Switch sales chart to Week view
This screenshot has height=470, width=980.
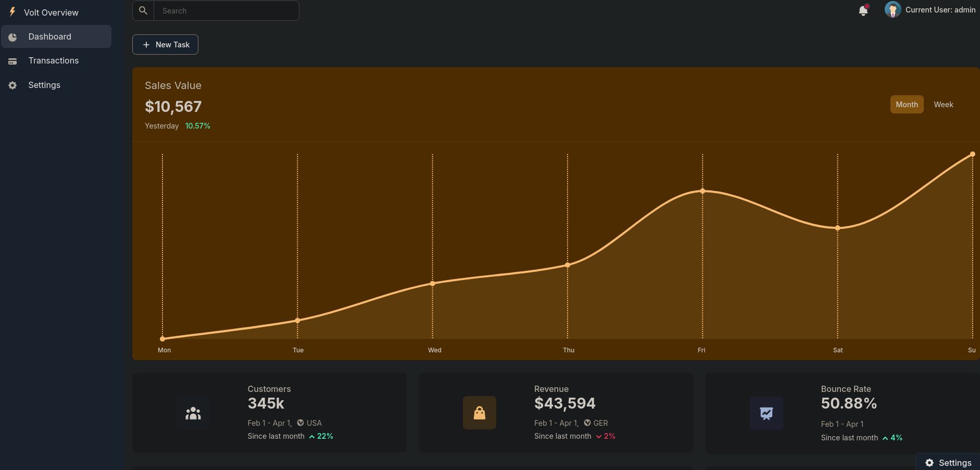click(x=944, y=105)
